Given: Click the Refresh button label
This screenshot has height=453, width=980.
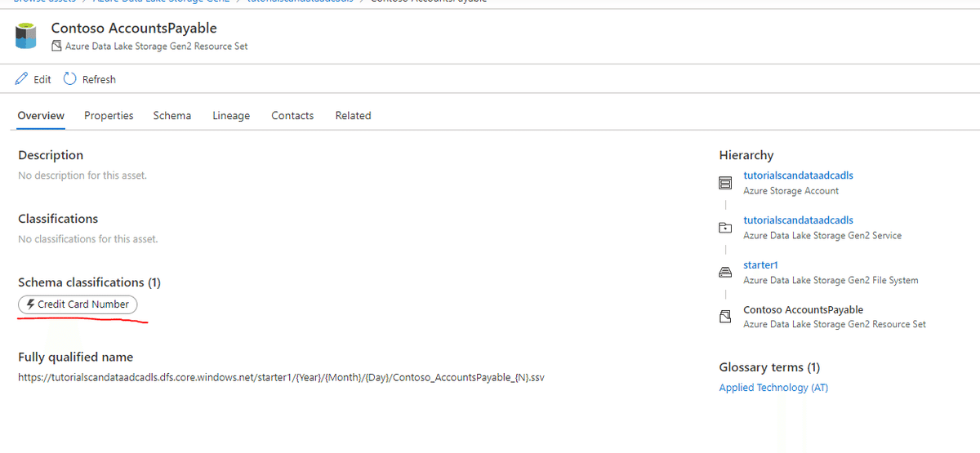Looking at the screenshot, I should click(x=99, y=79).
